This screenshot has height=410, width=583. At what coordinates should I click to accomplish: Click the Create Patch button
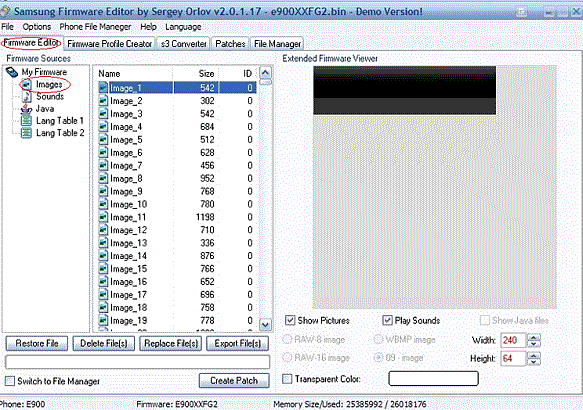coord(234,381)
